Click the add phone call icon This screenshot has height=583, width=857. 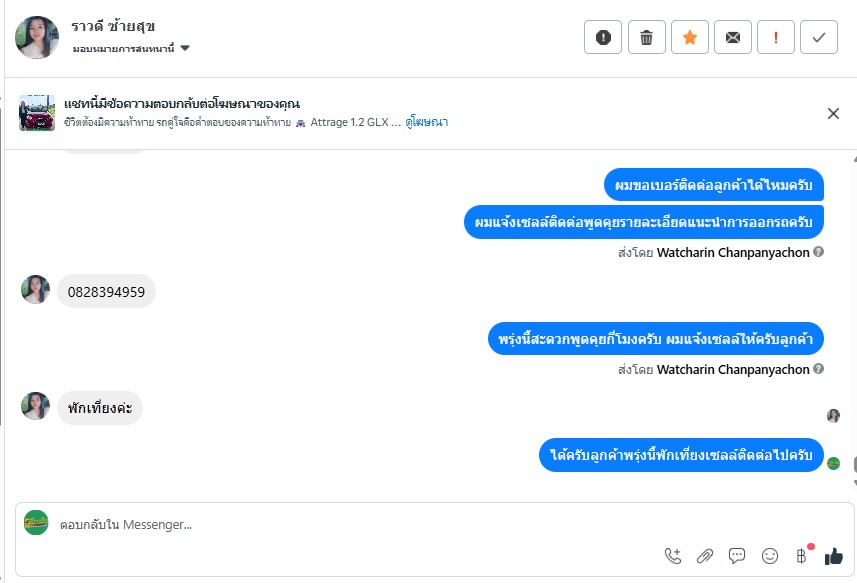[x=673, y=556]
